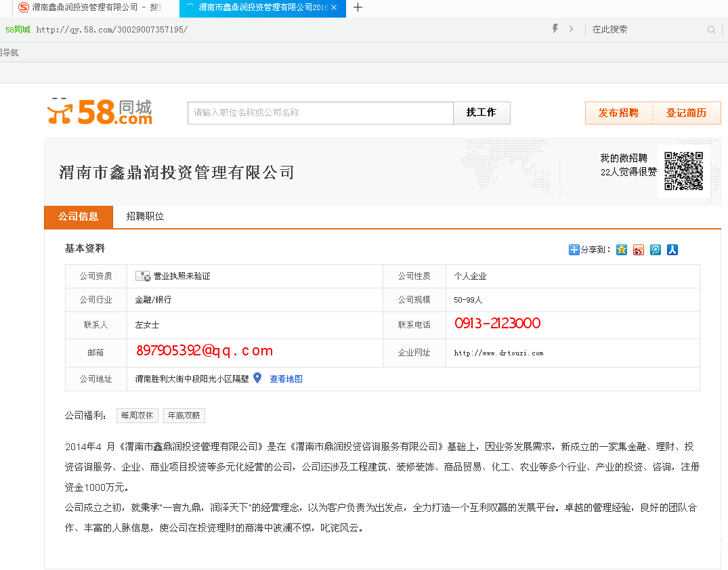728x570 pixels.
Task: Select the 公司信息 tab
Action: [x=78, y=217]
